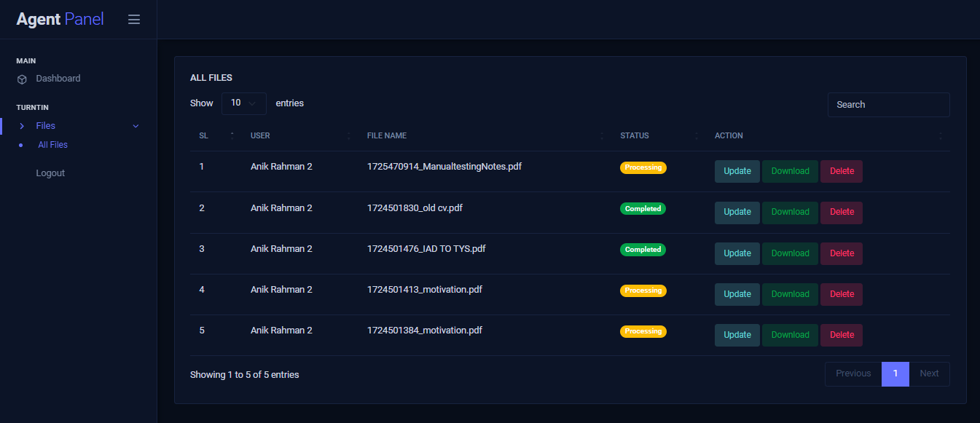
Task: Click file name 1724501413_motivation.pdf
Action: (x=425, y=290)
